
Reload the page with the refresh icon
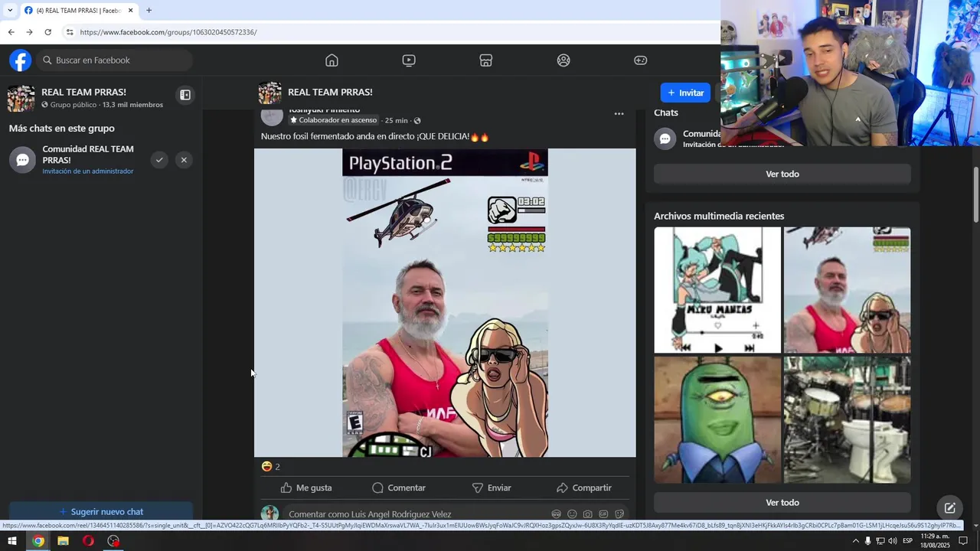[47, 32]
